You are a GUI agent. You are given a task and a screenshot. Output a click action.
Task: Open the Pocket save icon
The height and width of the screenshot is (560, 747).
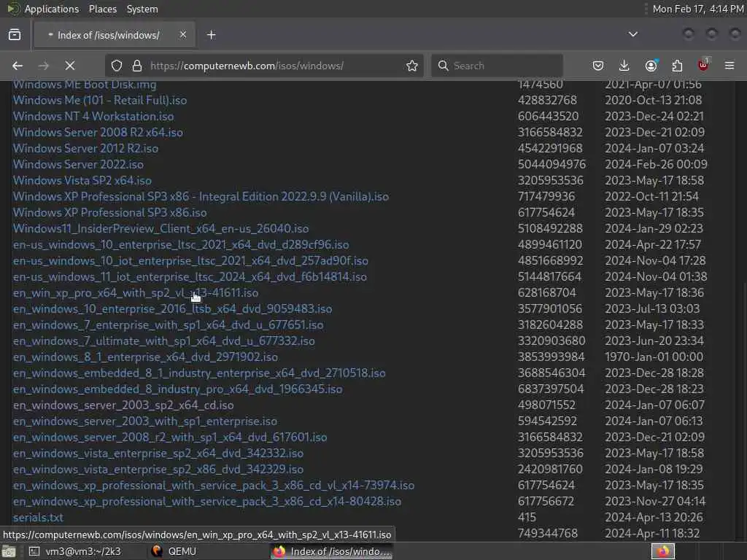(598, 66)
